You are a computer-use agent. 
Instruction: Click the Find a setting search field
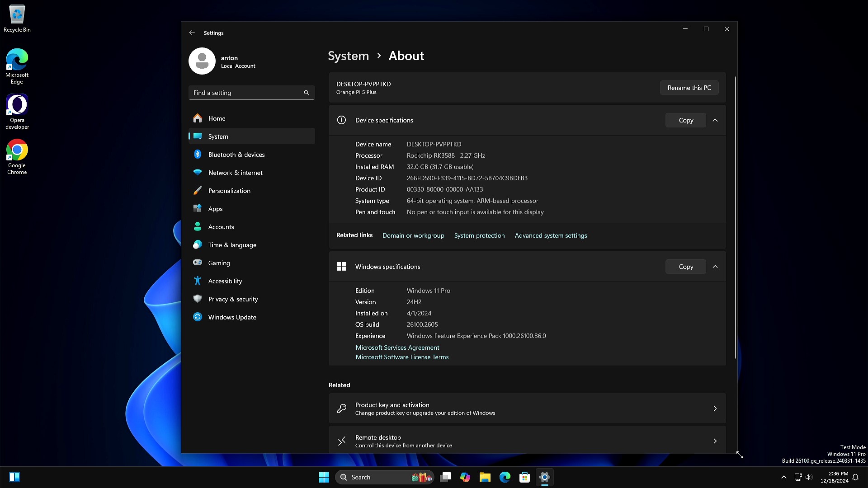click(x=246, y=93)
